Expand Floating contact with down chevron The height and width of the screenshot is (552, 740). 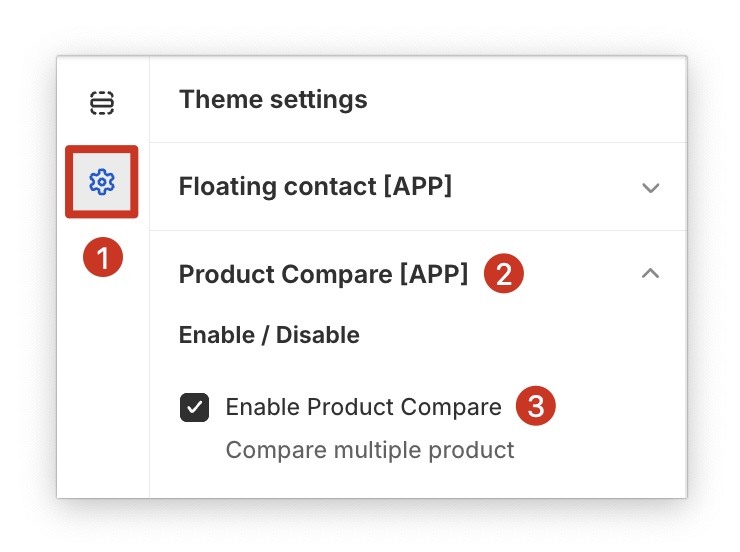point(651,188)
